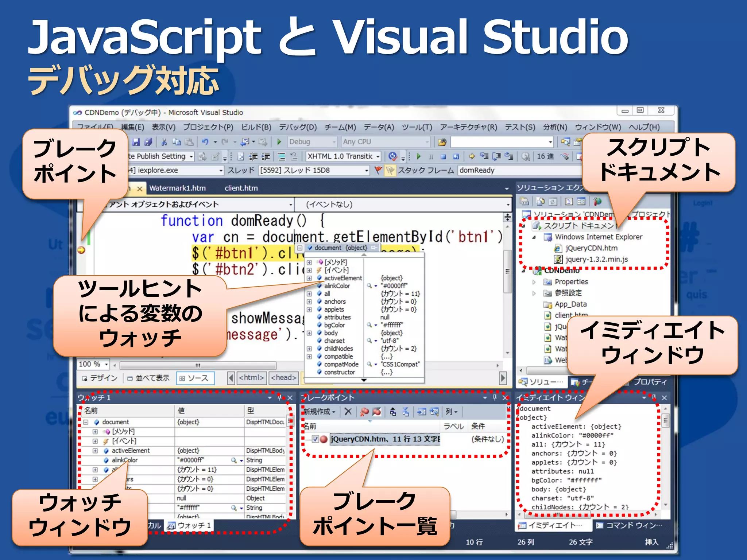747x560 pixels.
Task: Pin the Breakpoints panel auto-hide pushpin
Action: click(495, 397)
